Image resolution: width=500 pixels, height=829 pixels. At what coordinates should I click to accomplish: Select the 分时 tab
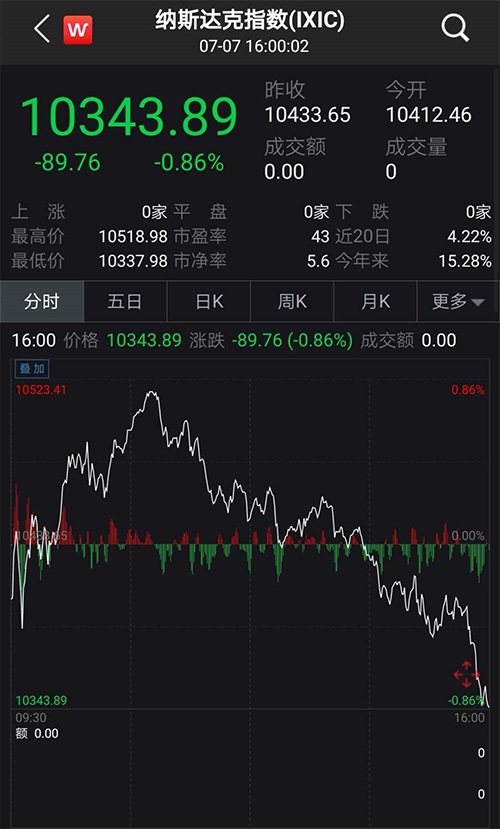pyautogui.click(x=42, y=301)
